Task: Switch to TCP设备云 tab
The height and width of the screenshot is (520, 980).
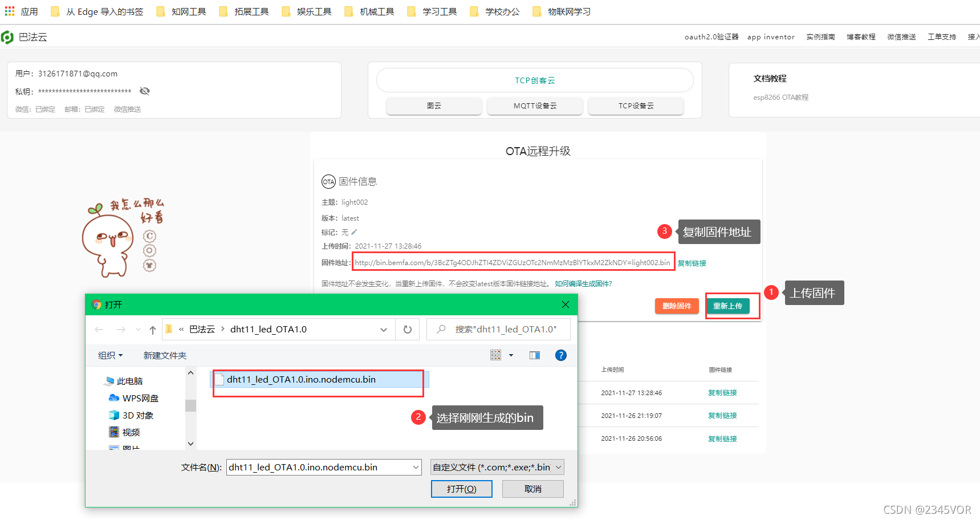Action: [x=636, y=106]
